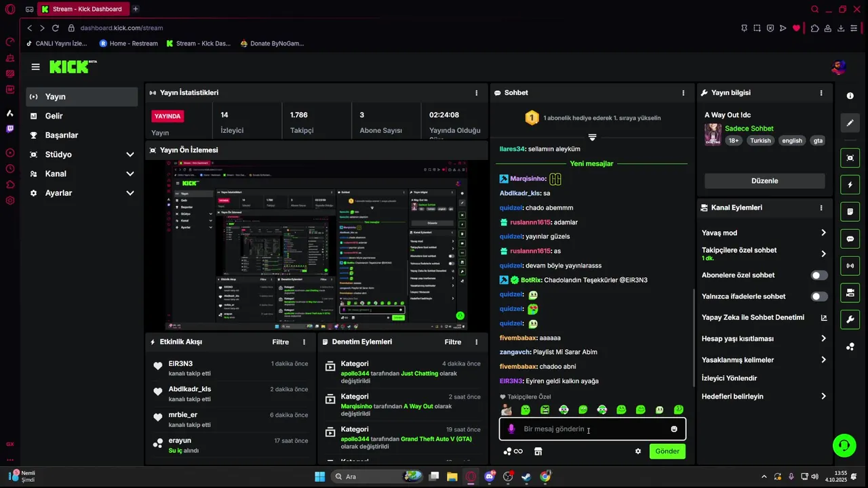Open Takipçilere özel sohbet options
The image size is (868, 488).
(x=764, y=253)
